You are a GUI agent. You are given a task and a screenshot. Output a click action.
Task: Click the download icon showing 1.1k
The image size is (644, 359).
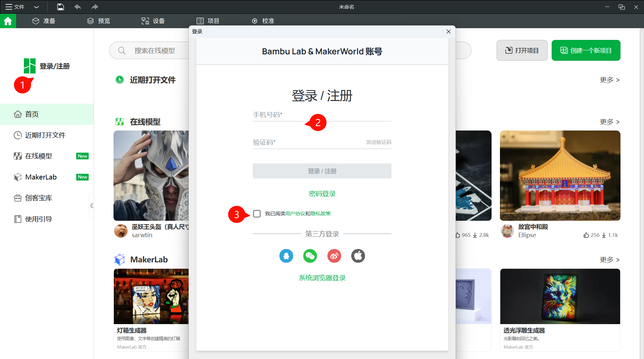pos(604,235)
